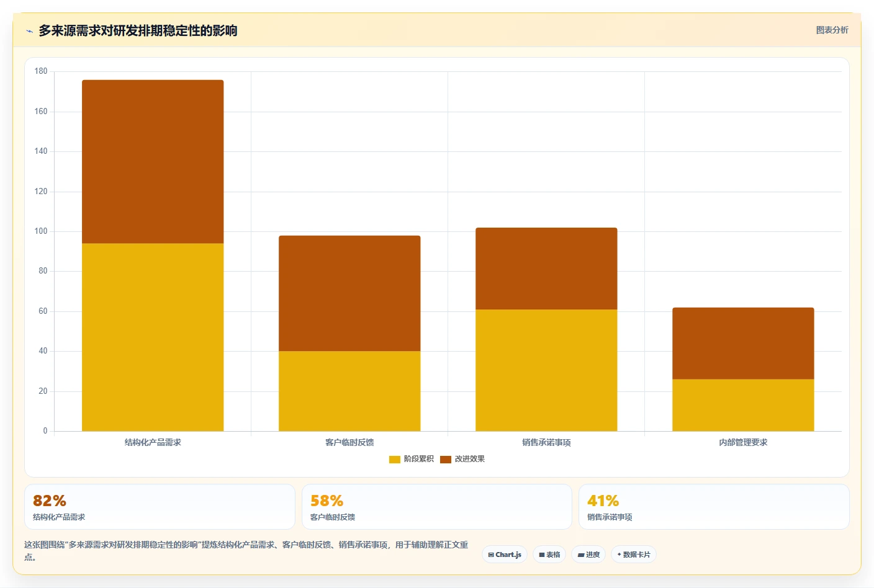Click the 结构化产品需求 x-axis label
The image size is (874, 588).
click(153, 442)
